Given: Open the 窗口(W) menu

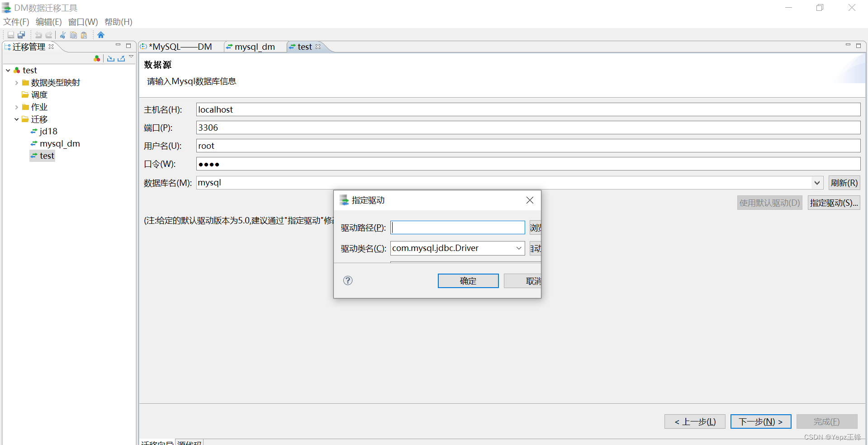Looking at the screenshot, I should [x=83, y=22].
